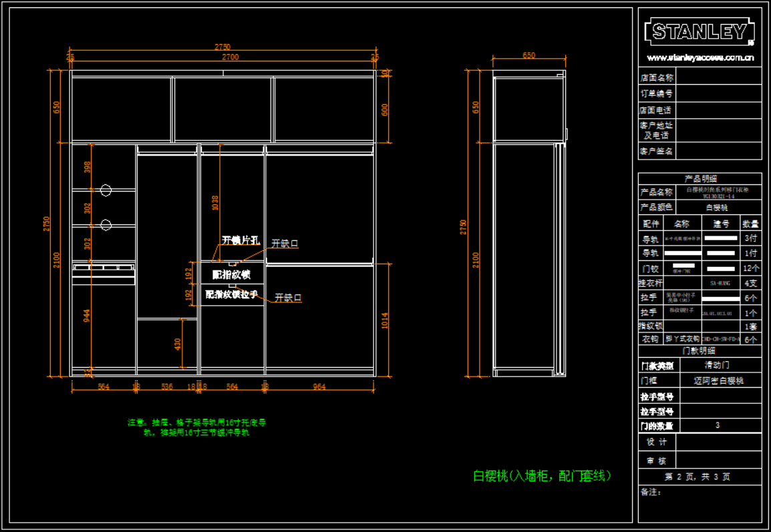The image size is (771, 532).
Task: Select the 430 bottom shelf dimension
Action: coord(178,344)
